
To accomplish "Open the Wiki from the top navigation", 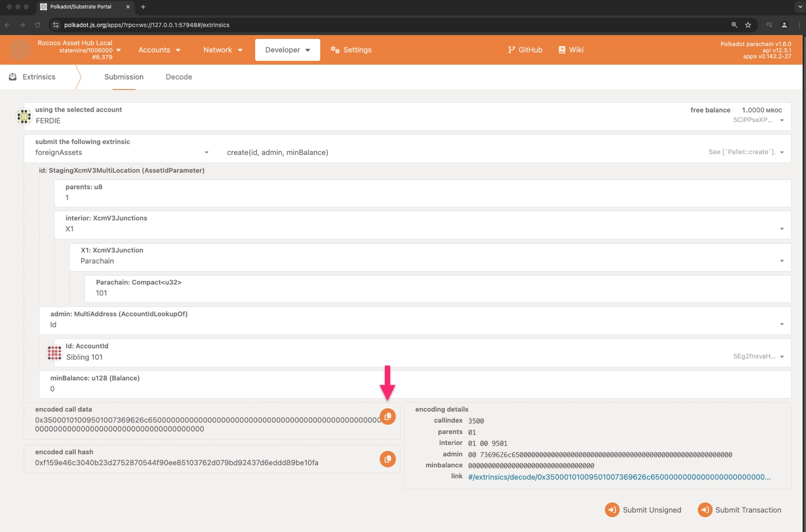I will [571, 50].
